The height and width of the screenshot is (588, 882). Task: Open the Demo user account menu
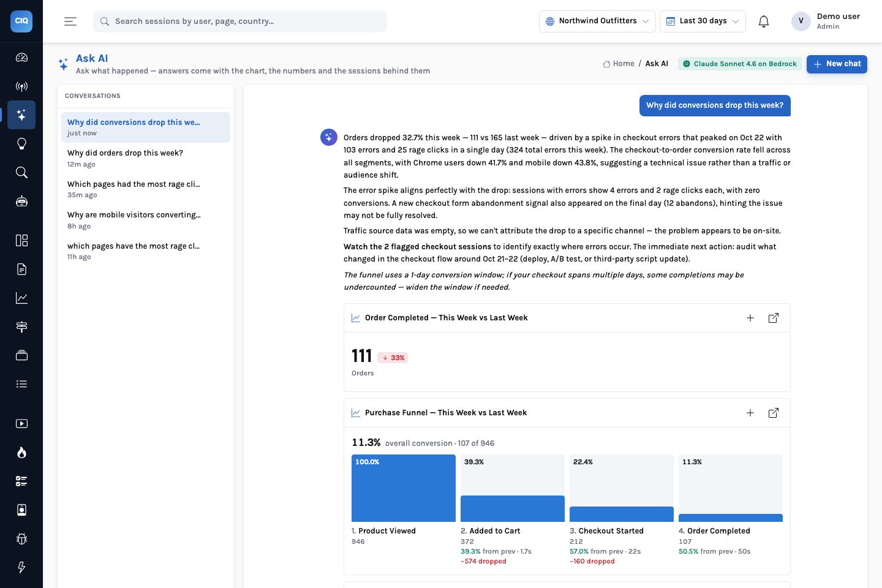(x=826, y=21)
